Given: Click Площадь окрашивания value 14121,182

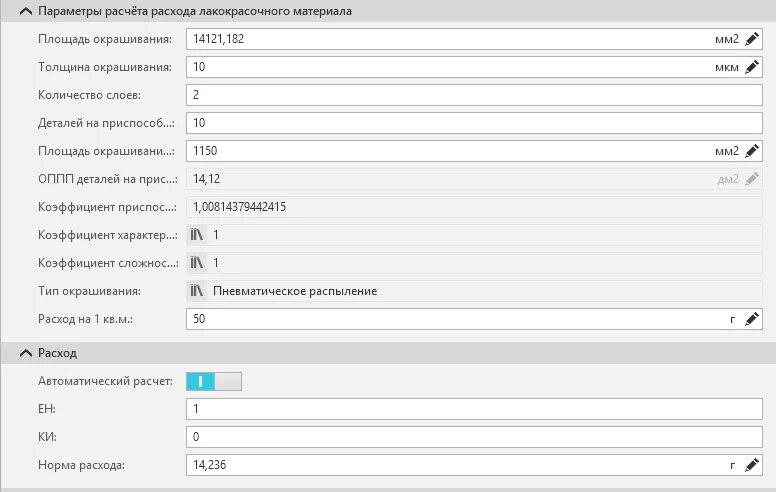Looking at the screenshot, I should (x=218, y=39).
